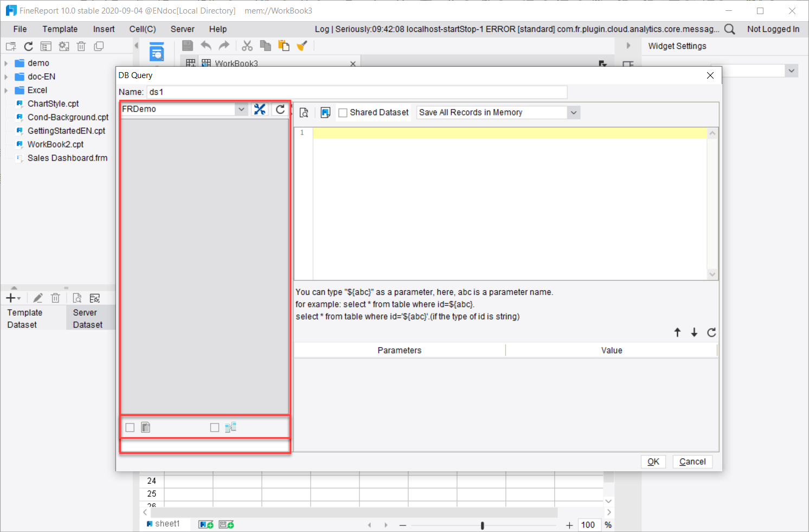
Task: Preview the DB Query result
Action: (x=304, y=112)
